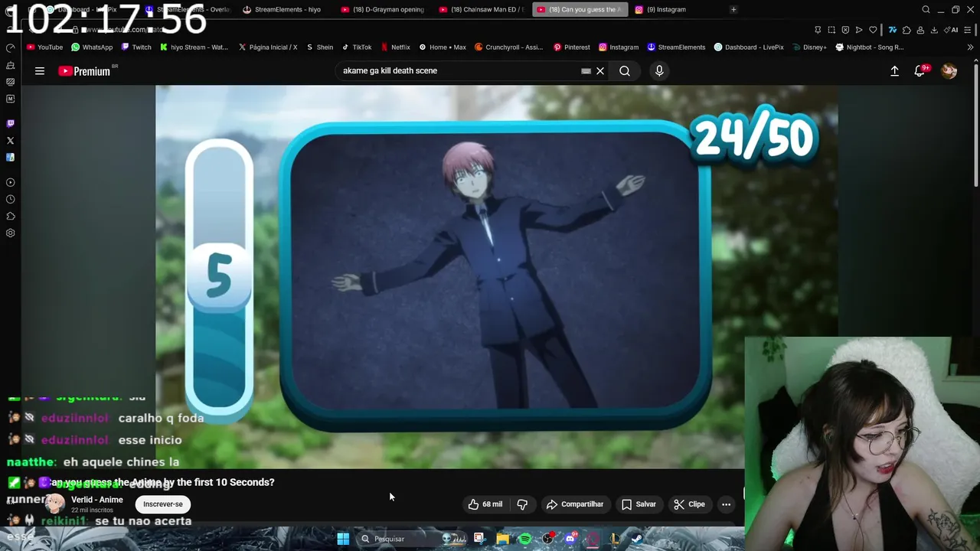Share the video via Compartilhar
This screenshot has height=551, width=980.
(x=575, y=504)
